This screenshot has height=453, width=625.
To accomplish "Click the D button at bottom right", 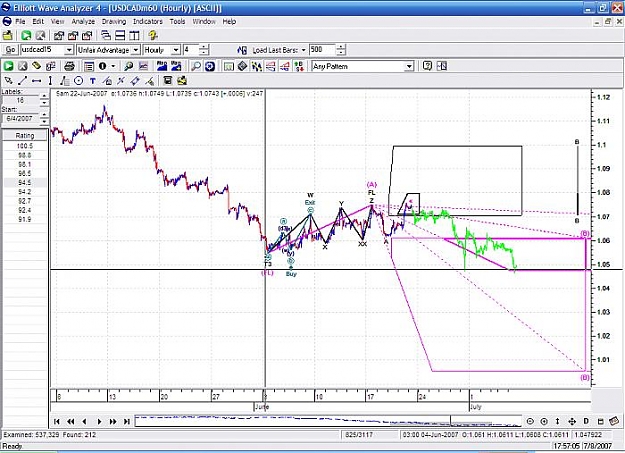I will (x=586, y=421).
